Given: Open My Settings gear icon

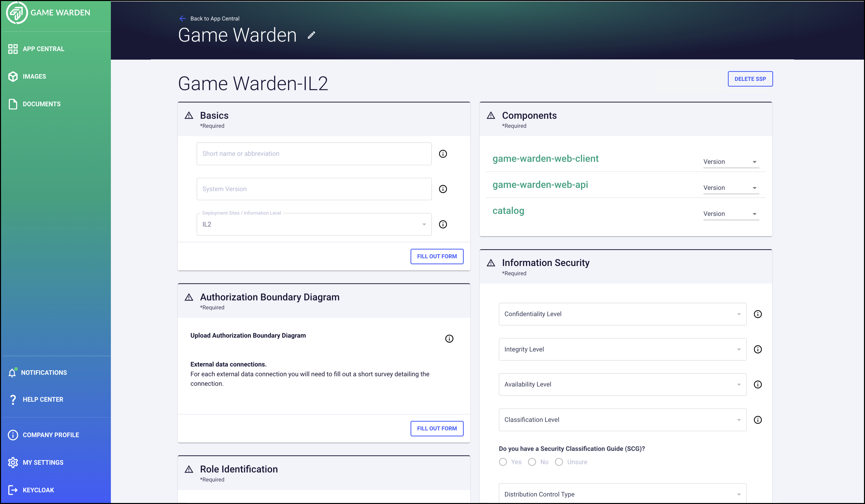Looking at the screenshot, I should (x=13, y=462).
